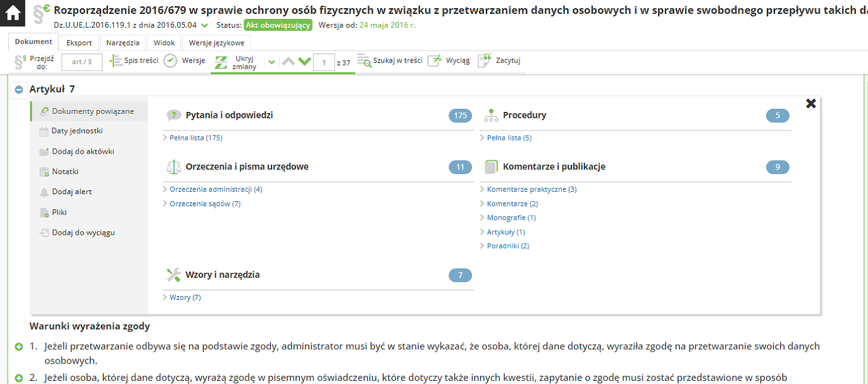Click the art / § input field
The image size is (868, 384).
pos(82,62)
